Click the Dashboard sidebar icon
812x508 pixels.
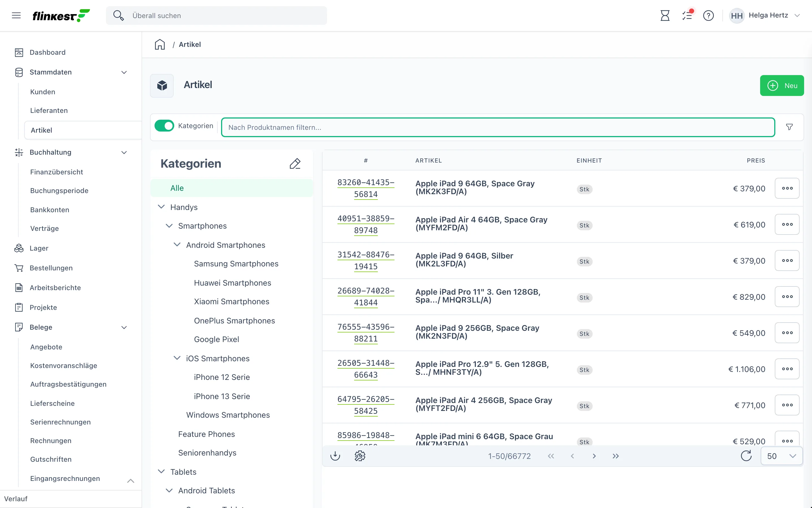19,52
